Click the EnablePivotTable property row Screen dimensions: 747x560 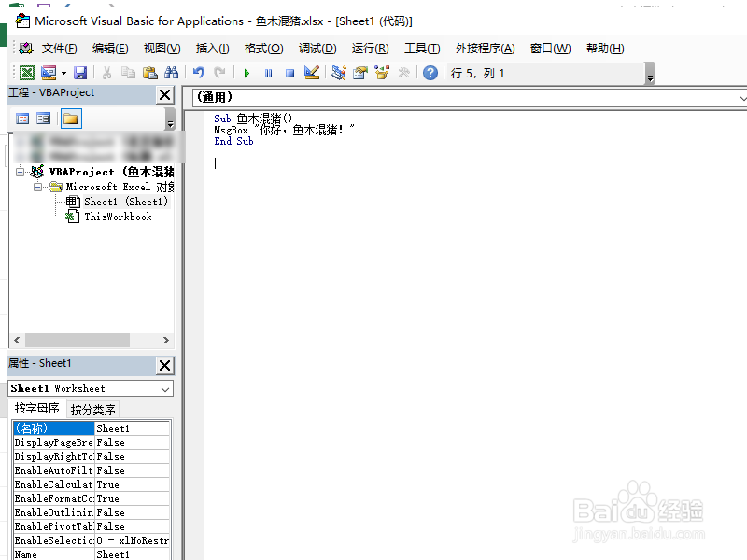point(92,526)
